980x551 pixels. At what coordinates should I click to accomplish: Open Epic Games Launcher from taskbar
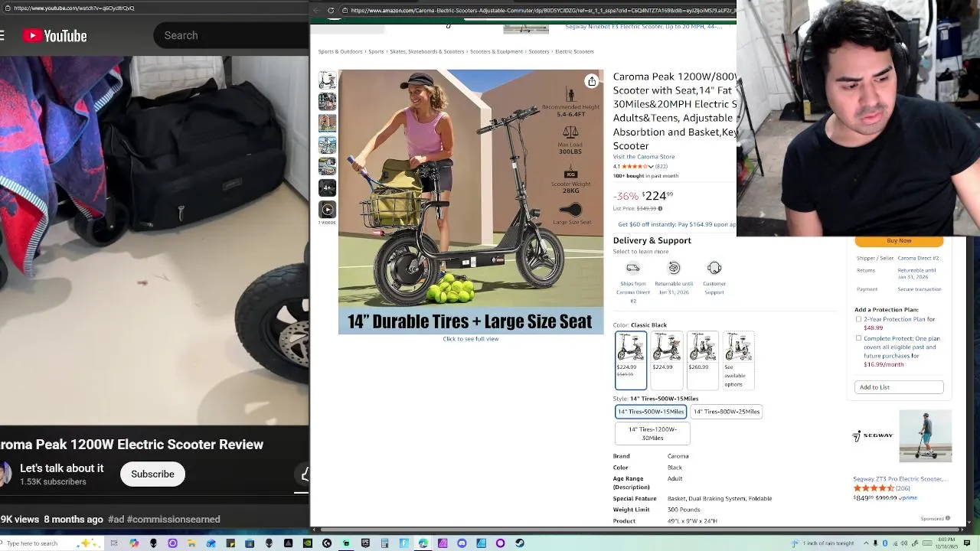click(365, 543)
